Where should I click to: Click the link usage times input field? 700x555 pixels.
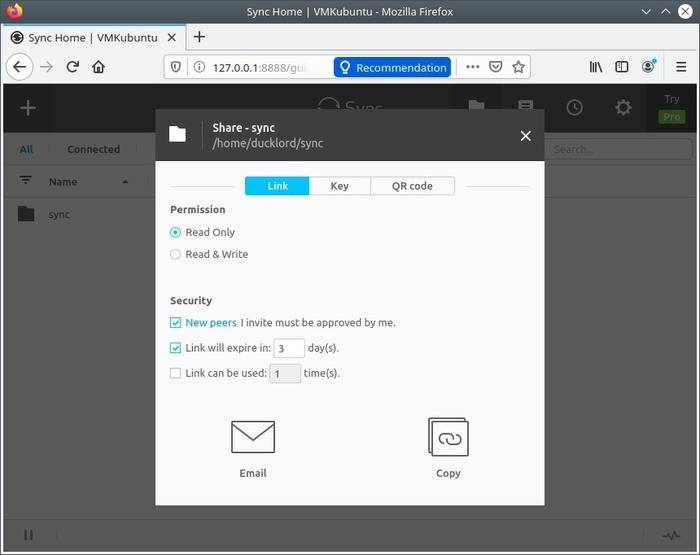pos(285,373)
